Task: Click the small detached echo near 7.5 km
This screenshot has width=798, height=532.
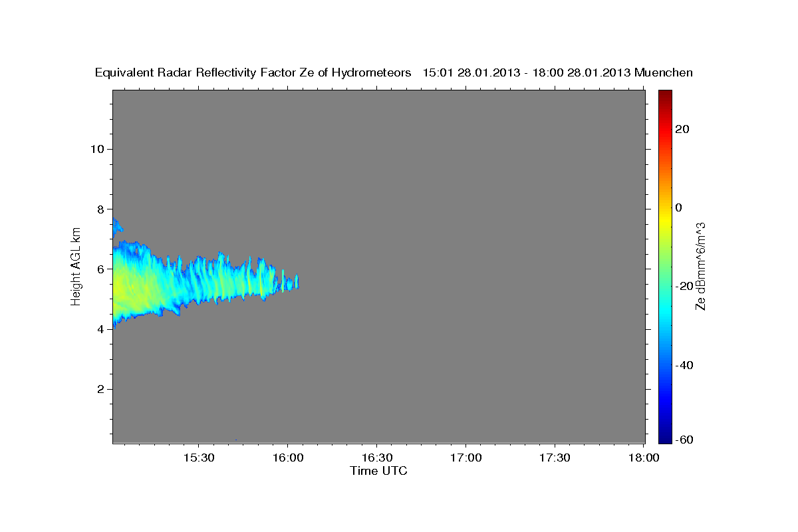Action: tap(116, 227)
